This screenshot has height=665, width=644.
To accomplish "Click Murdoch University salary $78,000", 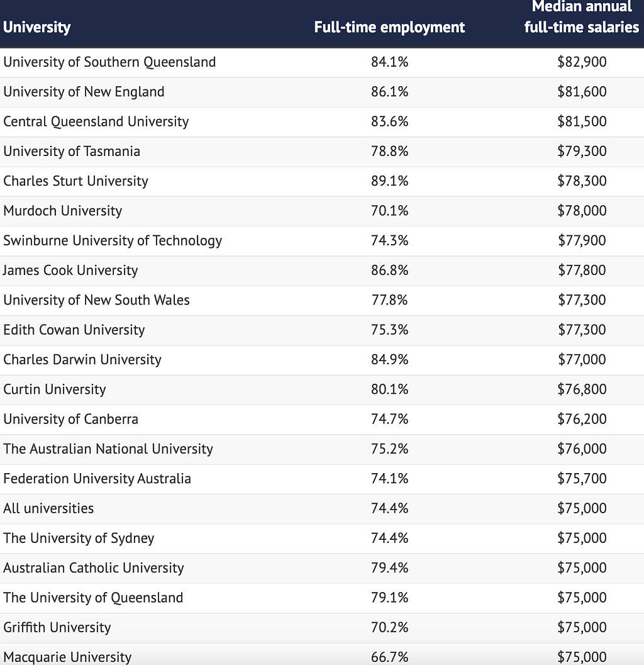I will click(582, 211).
